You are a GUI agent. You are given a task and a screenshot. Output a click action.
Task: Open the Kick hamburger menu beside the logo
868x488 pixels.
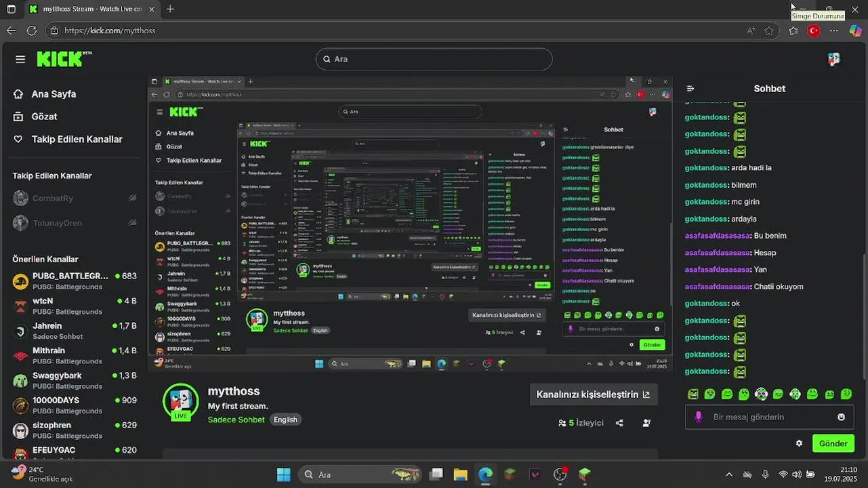[20, 60]
